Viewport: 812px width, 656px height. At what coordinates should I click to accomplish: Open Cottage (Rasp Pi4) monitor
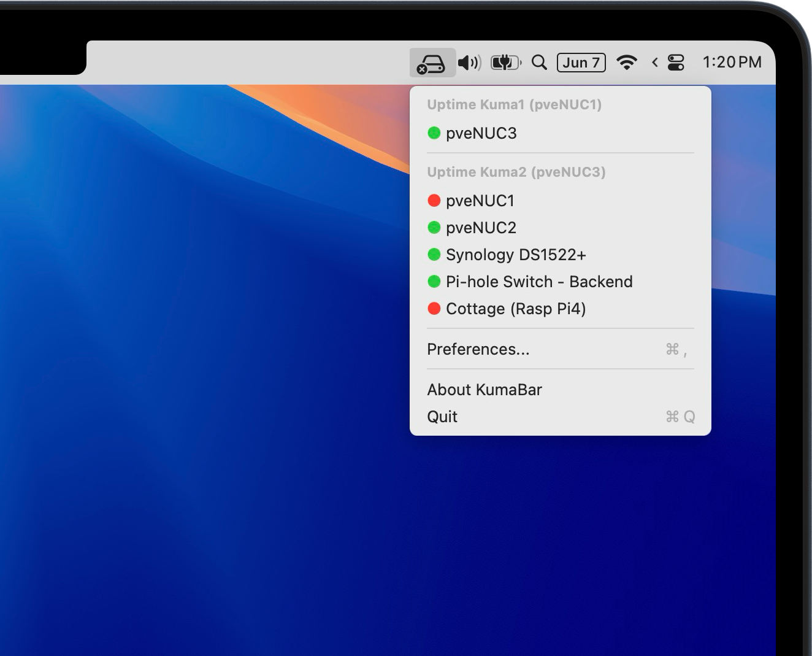[560, 309]
